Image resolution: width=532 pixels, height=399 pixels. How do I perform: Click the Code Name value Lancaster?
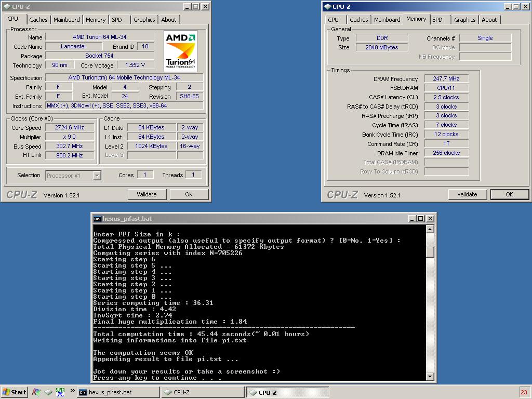click(74, 46)
